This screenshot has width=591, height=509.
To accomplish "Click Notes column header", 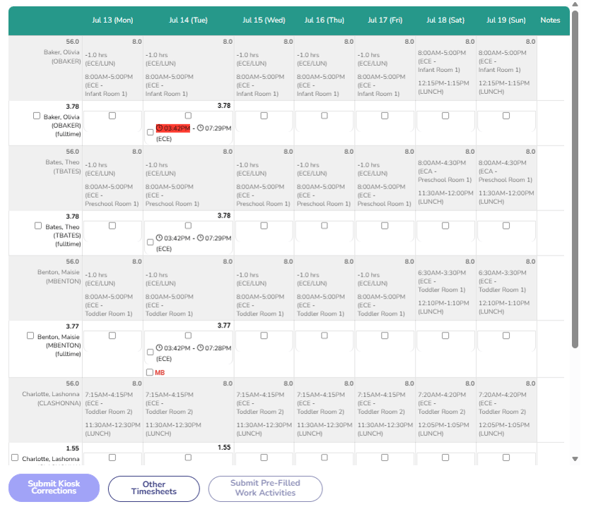I will click(x=550, y=20).
